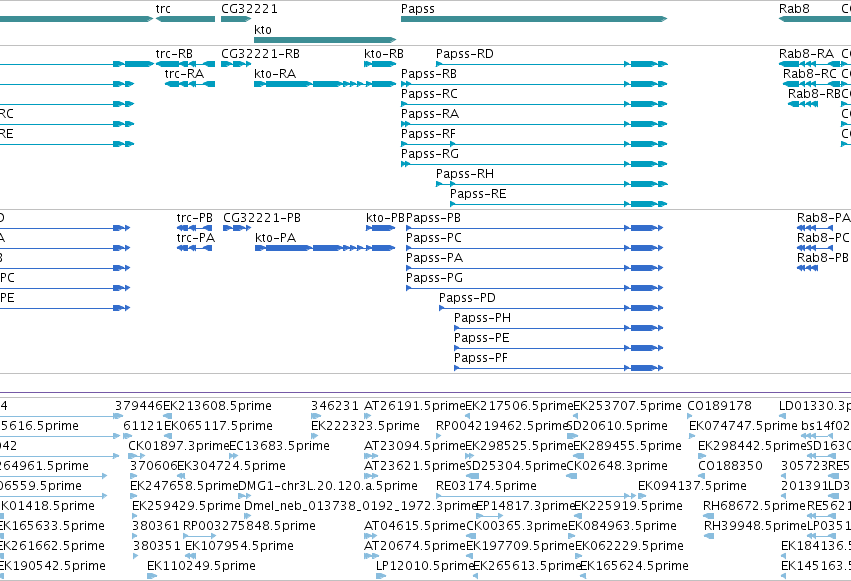Click the Papss-RH transcript
Screen dimensions: 851x581
tap(551, 184)
